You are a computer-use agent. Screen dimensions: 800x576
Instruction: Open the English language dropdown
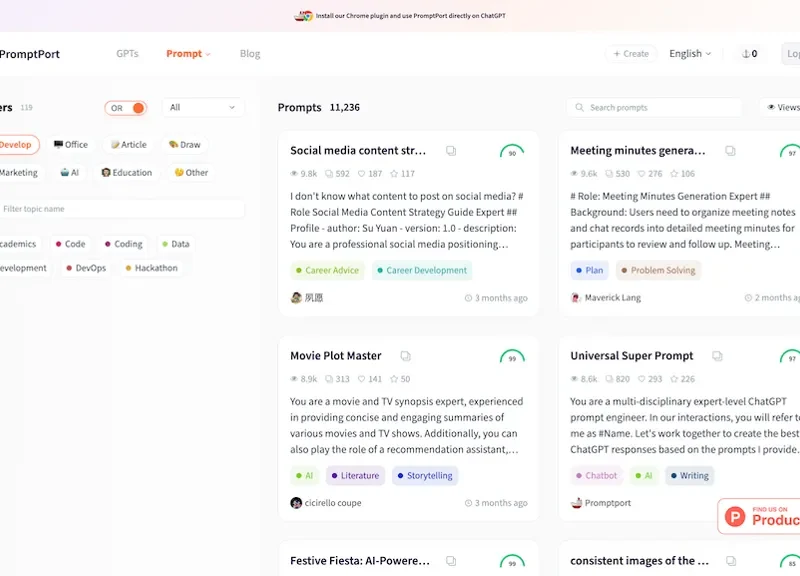click(689, 53)
